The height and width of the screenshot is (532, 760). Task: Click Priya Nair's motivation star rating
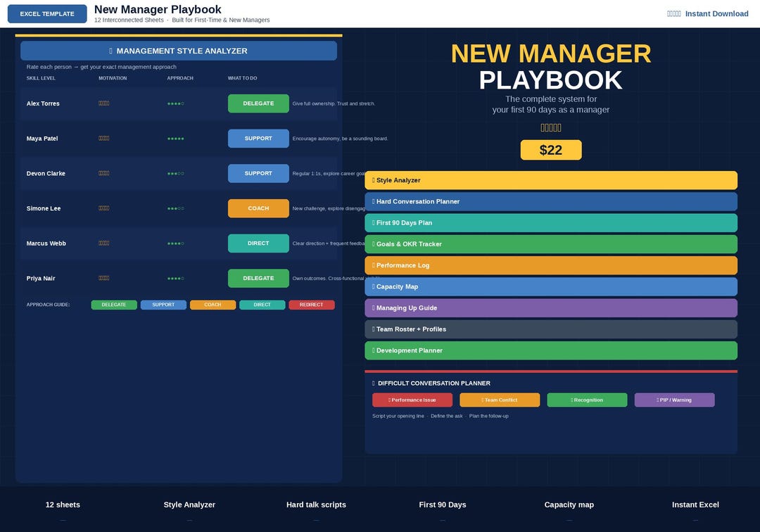tap(103, 278)
